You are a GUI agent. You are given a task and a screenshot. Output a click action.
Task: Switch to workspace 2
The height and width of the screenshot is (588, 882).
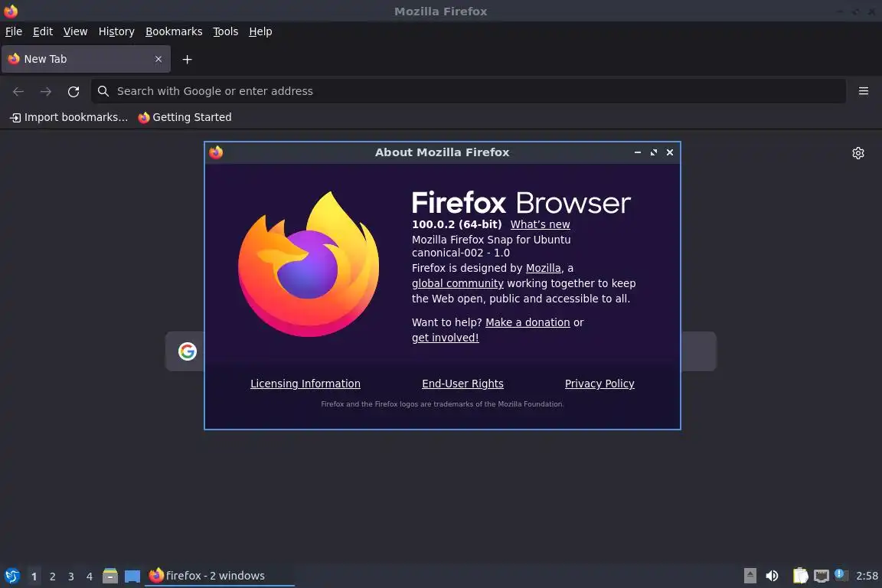point(53,577)
